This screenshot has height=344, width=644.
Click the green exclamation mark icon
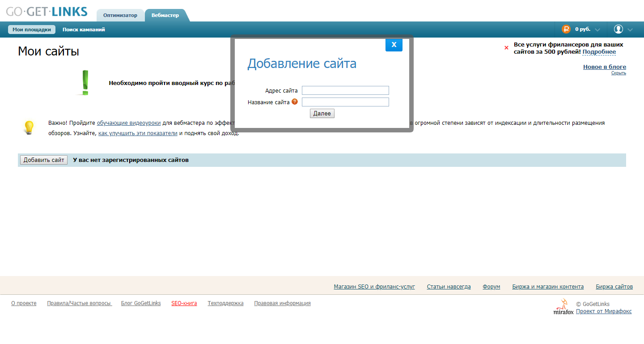click(84, 82)
